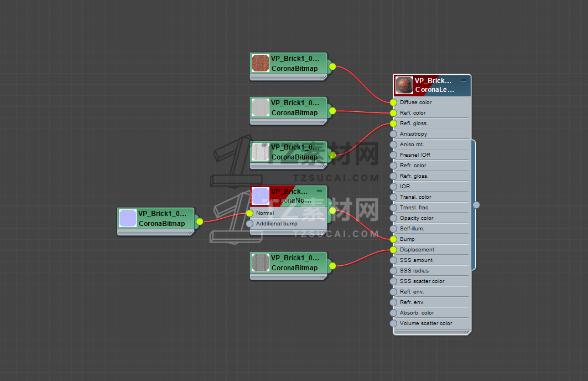Click the CoronaNormal node output socket
The width and height of the screenshot is (588, 381).
[x=332, y=210]
